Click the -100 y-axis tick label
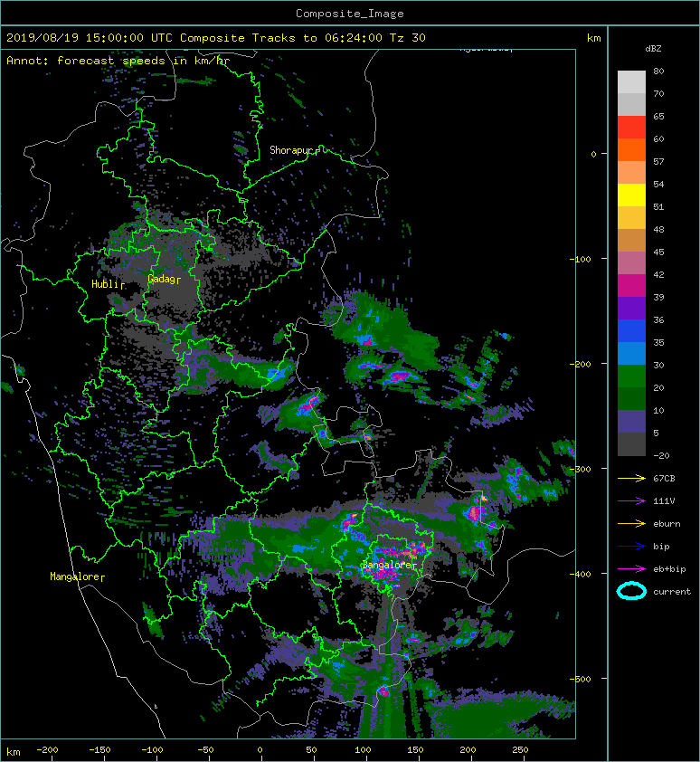 (x=581, y=259)
